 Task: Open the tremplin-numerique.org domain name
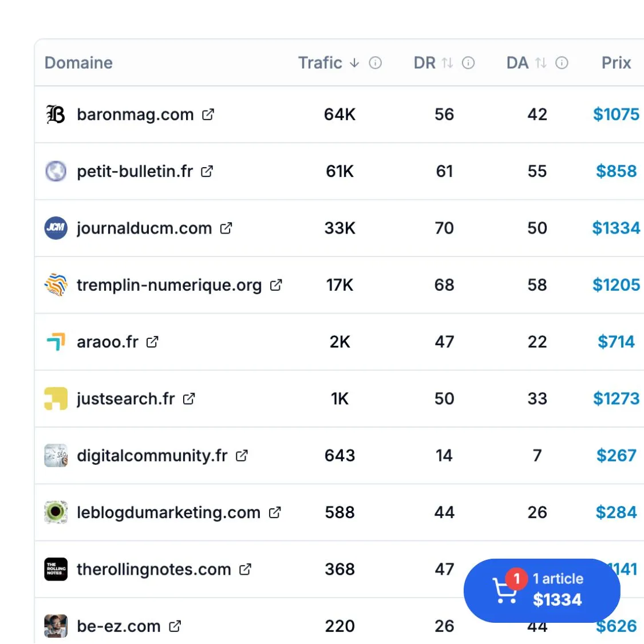169,285
